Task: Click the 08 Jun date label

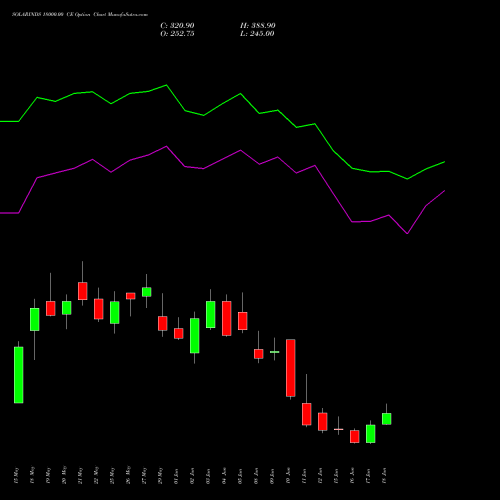Action: pos(257,476)
